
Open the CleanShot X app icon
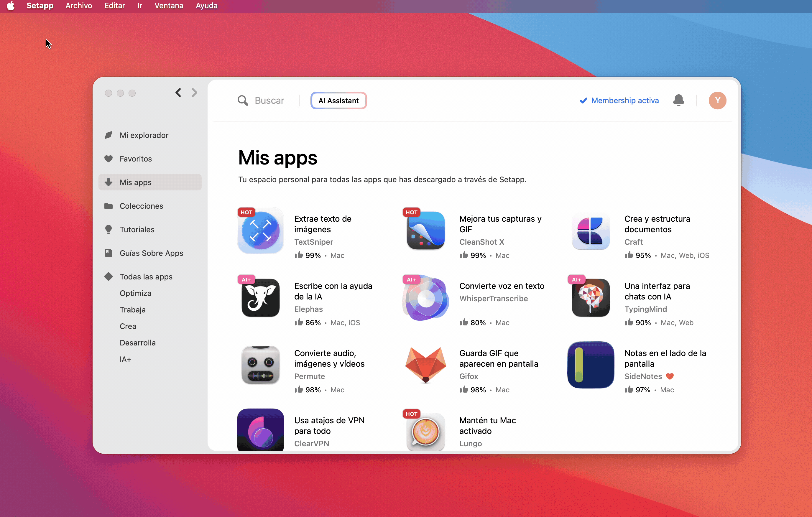pyautogui.click(x=425, y=230)
